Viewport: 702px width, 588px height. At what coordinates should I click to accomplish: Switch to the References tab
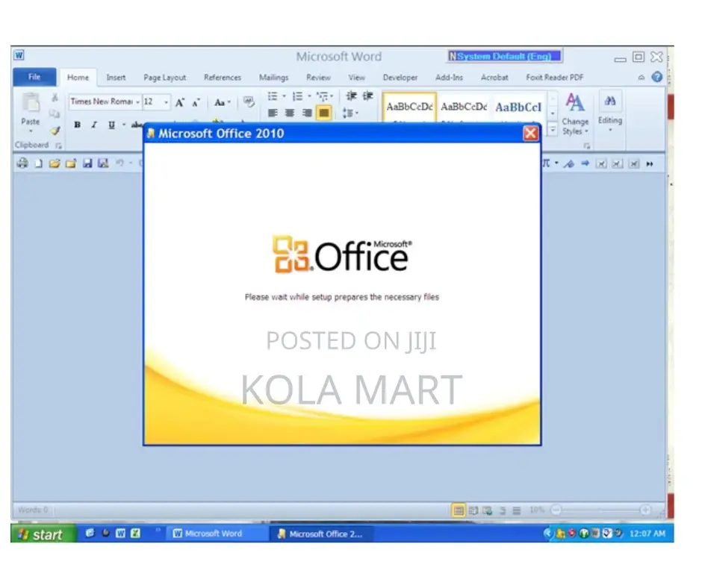(223, 78)
